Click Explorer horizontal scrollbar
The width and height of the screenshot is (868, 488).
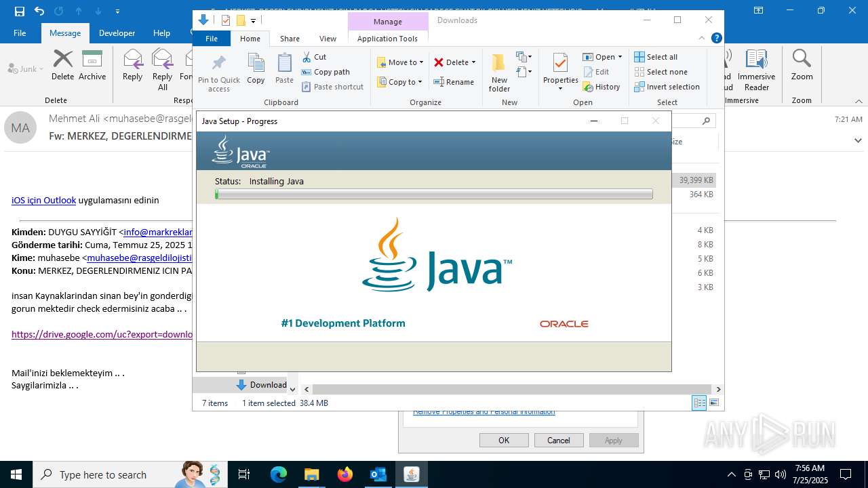point(511,389)
